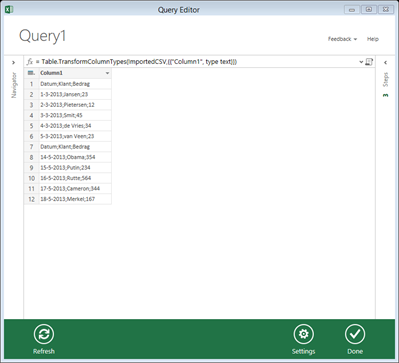Select cell "1-3-2013;Jansen;23"
399x363 pixels.
(x=75, y=94)
